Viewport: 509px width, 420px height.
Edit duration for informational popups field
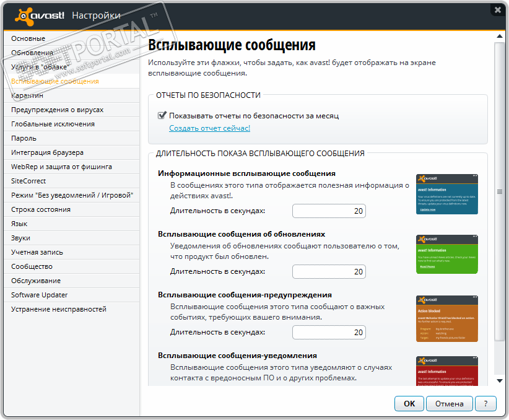329,211
